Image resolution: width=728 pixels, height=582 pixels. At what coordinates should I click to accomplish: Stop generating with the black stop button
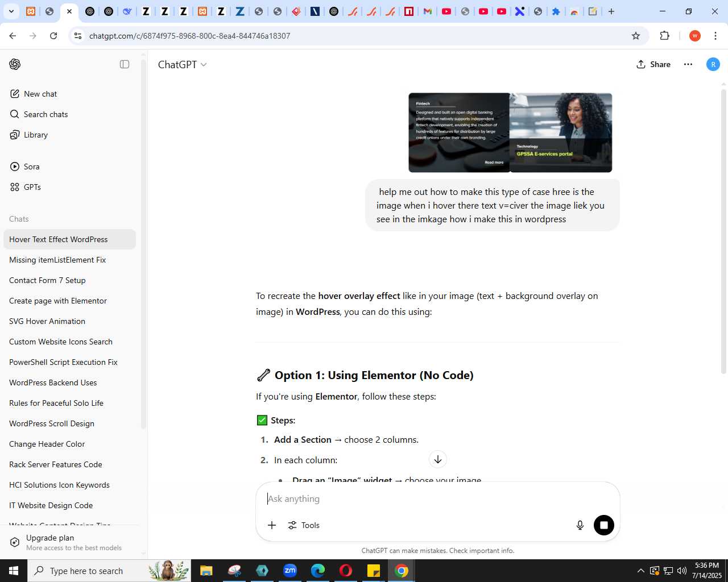click(x=604, y=525)
